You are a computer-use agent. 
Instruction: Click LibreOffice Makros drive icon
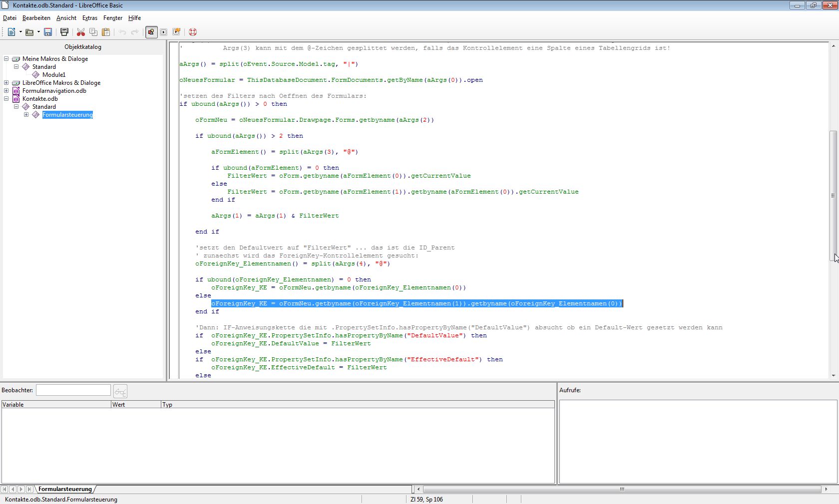coord(16,83)
